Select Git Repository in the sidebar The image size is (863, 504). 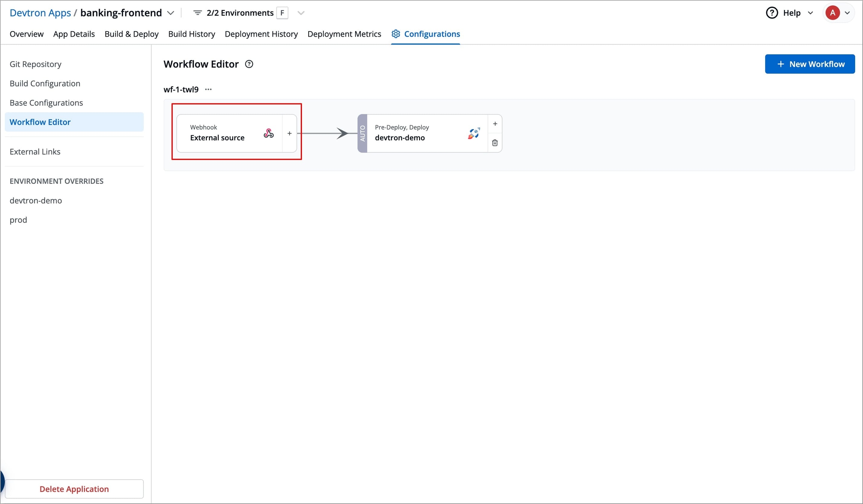coord(36,64)
